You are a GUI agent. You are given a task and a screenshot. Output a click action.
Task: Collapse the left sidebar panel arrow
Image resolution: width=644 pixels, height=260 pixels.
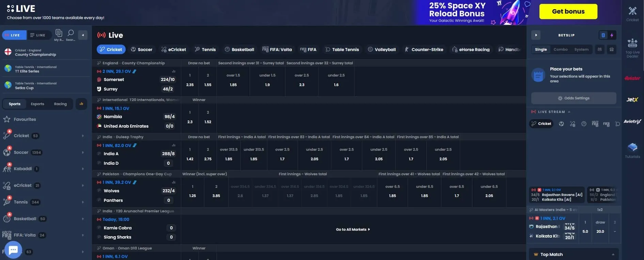[83, 35]
